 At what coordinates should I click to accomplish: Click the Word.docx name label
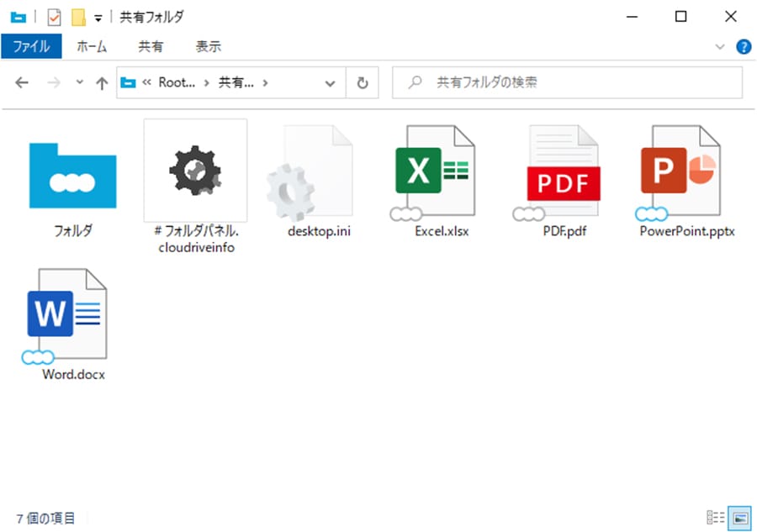(x=73, y=374)
